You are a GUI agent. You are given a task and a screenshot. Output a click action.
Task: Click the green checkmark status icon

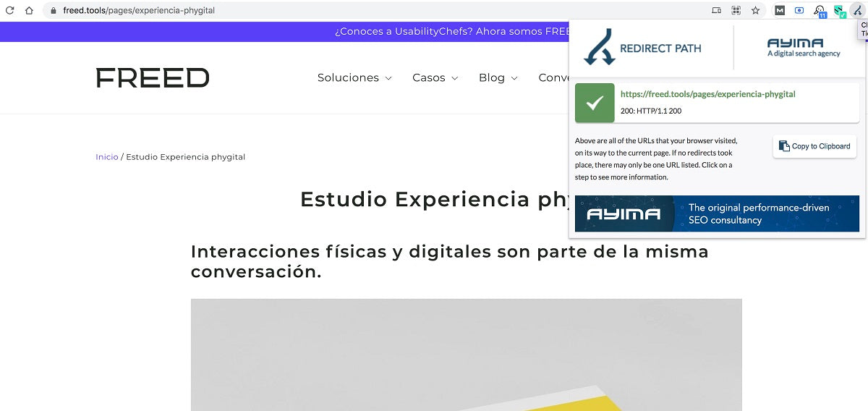click(595, 103)
